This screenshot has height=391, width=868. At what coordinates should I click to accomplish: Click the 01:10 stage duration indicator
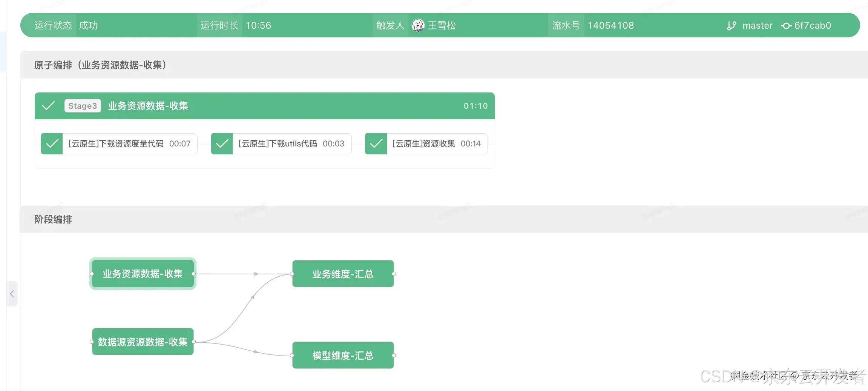coord(475,106)
